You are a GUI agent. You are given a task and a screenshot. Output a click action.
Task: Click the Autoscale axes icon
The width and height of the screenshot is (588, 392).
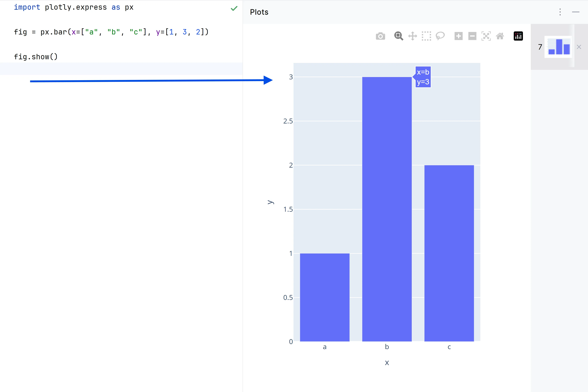486,36
